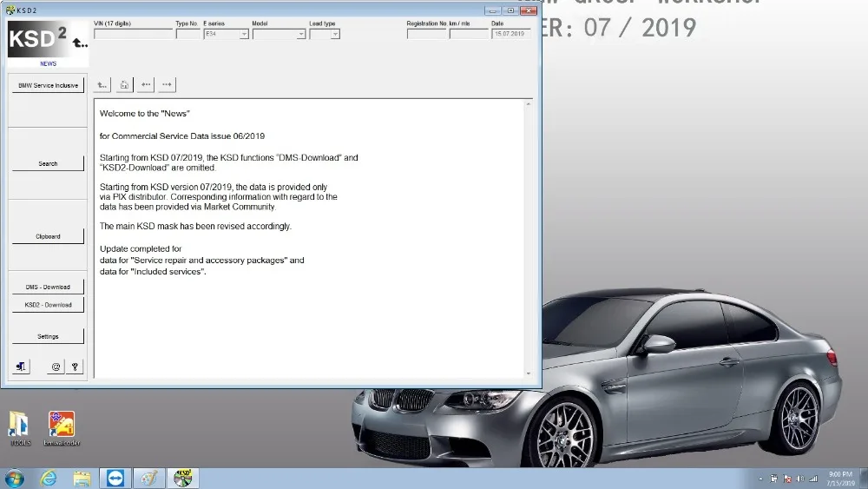
Task: Click the volume speaker tray icon
Action: [x=800, y=479]
